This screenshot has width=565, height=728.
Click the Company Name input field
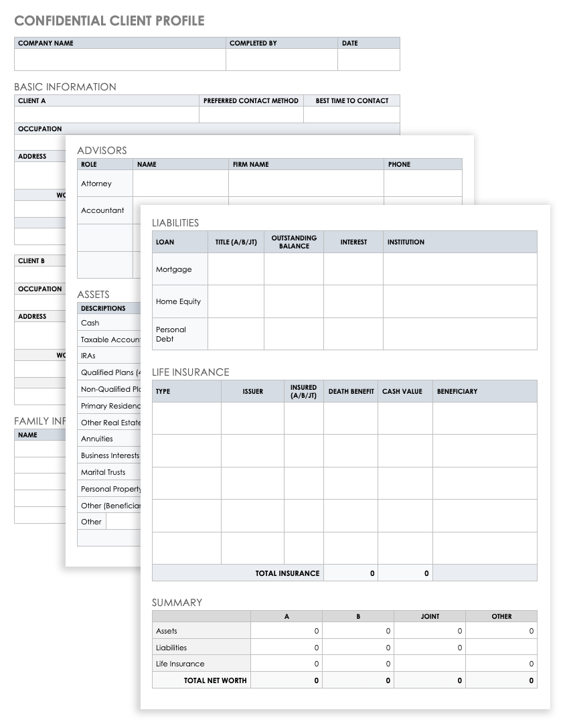[120, 60]
